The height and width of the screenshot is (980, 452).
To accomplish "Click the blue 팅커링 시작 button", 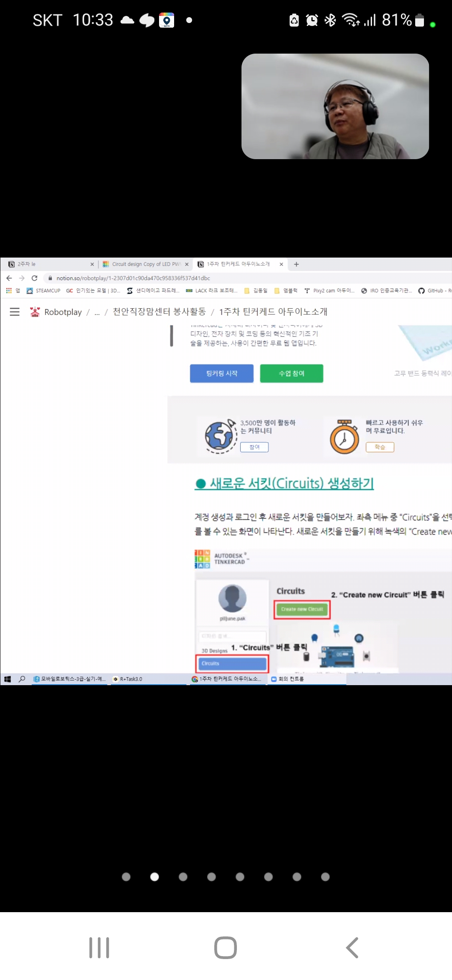I will tap(221, 373).
